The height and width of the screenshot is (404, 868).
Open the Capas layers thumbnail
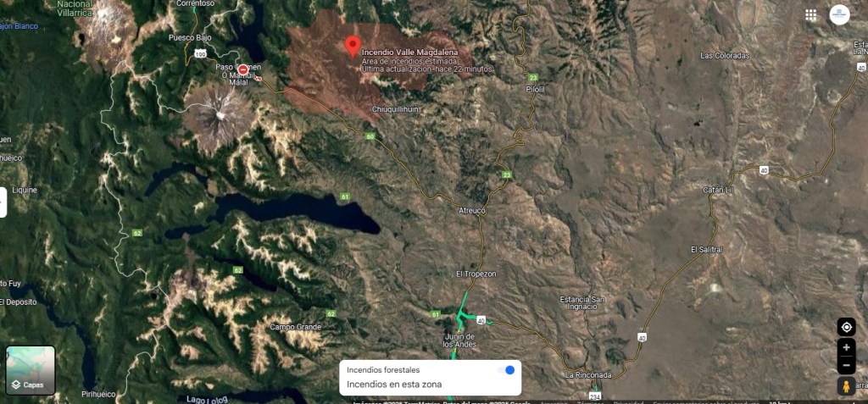pyautogui.click(x=31, y=370)
